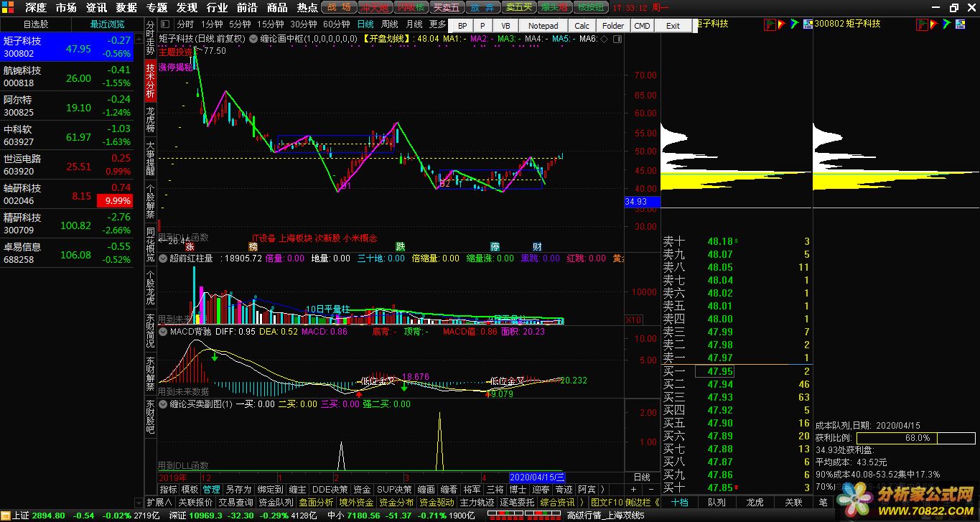The width and height of the screenshot is (980, 522).
Task: Expand more indicator tabs after 阿宾
Action: [602, 489]
